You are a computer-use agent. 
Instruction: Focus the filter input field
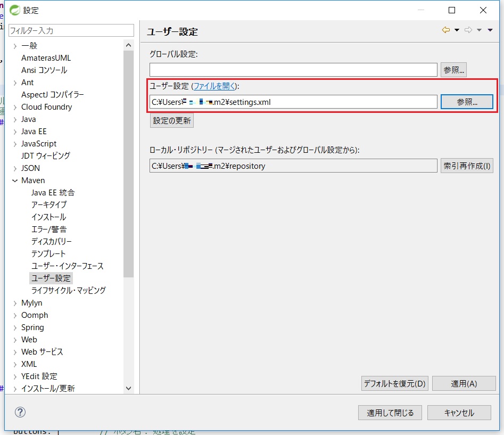(71, 30)
